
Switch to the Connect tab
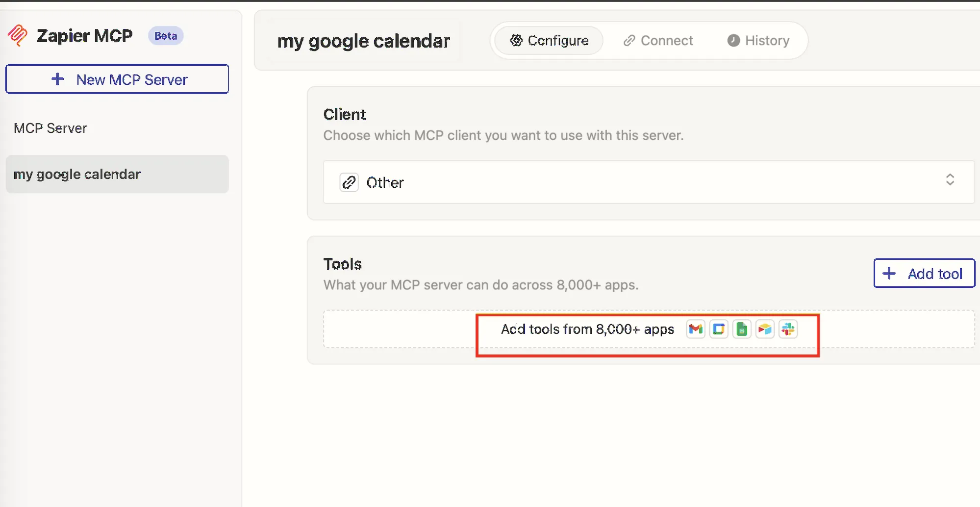pos(658,40)
